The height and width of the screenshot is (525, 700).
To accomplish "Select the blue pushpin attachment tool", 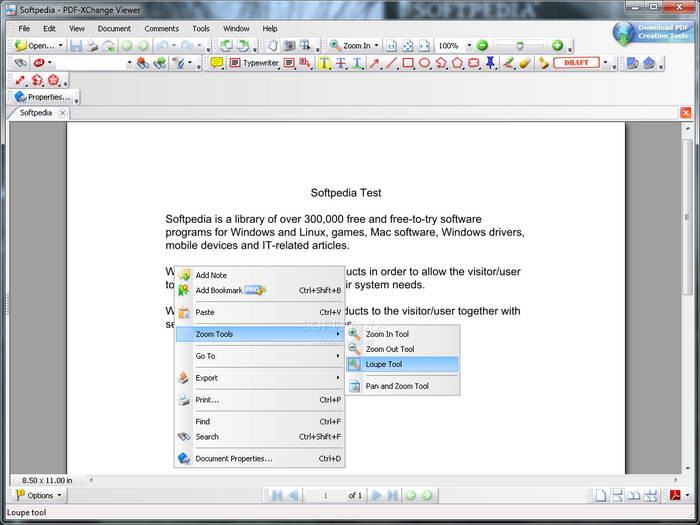I will (491, 63).
